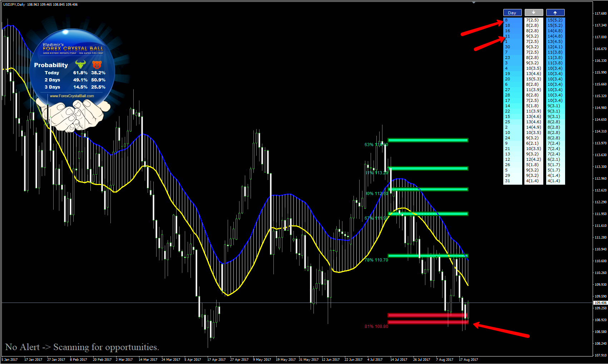Click the 17 Aug 2017 date label

pyautogui.click(x=468, y=360)
